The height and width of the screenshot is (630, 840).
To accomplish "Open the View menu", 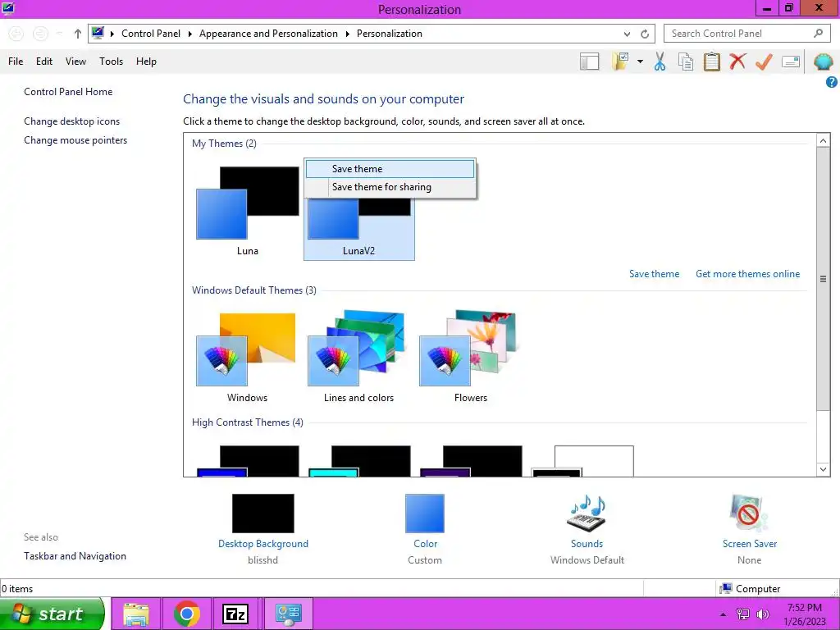I will 75,61.
